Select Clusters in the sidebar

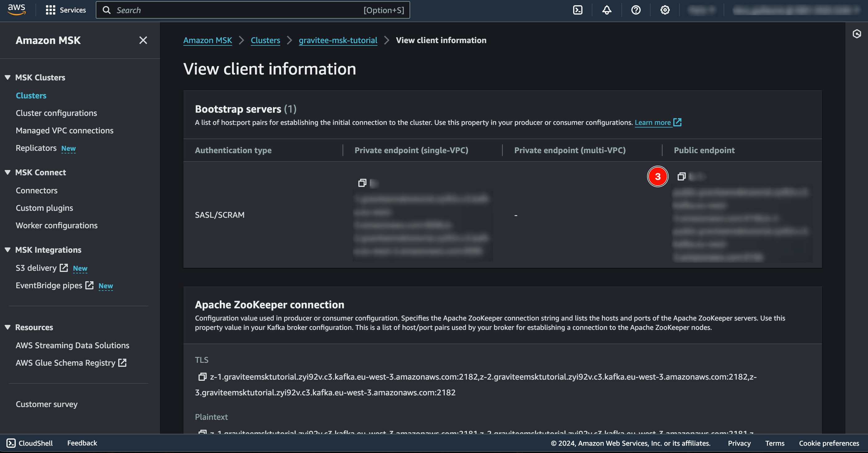pyautogui.click(x=31, y=95)
